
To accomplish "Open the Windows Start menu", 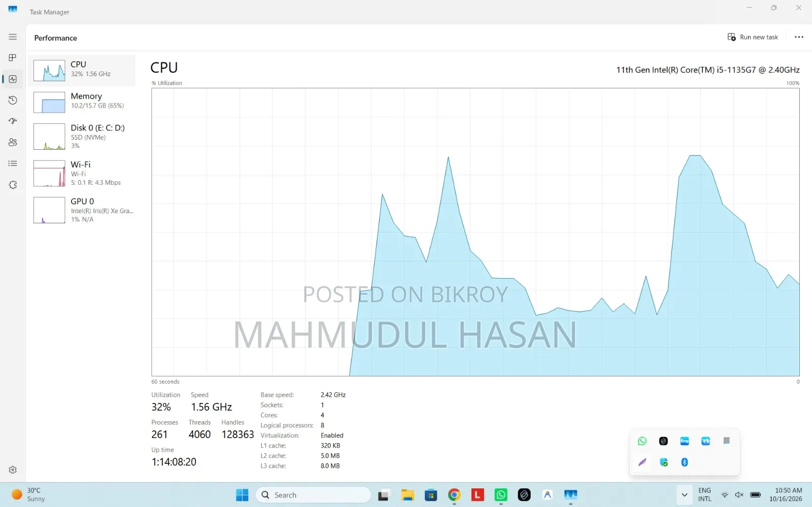I will (242, 495).
